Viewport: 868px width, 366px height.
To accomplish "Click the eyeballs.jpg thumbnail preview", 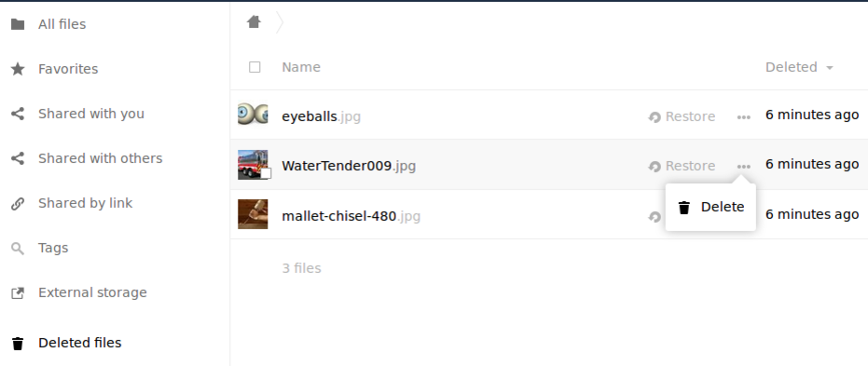I will click(x=253, y=115).
